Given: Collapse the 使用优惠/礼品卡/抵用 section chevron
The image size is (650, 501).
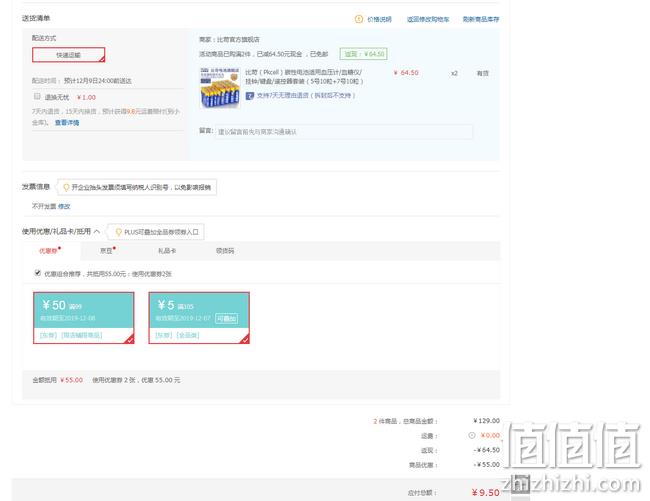Looking at the screenshot, I should coord(97,231).
